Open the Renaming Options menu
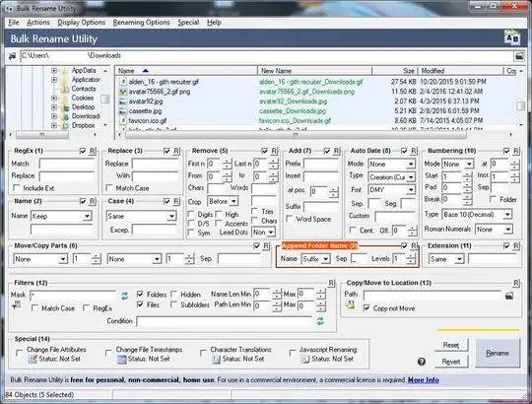Image resolution: width=532 pixels, height=404 pixels. (142, 23)
